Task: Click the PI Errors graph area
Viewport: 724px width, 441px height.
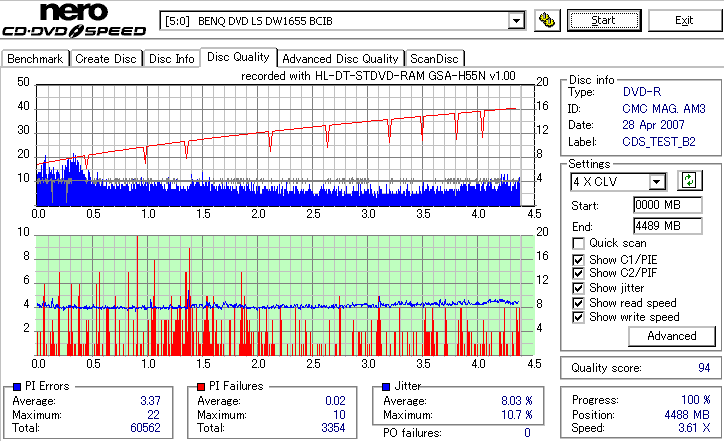Action: coord(285,145)
